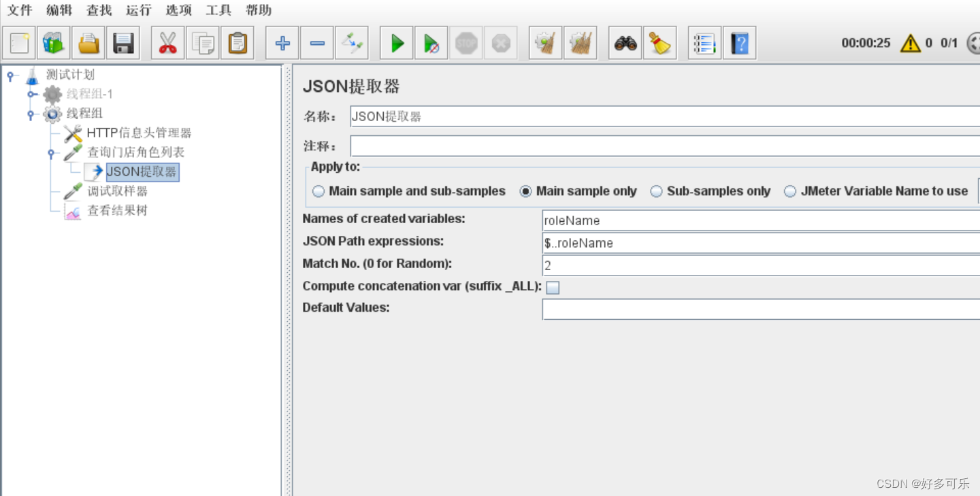Click the Names of created variables field
980x496 pixels.
click(x=761, y=220)
